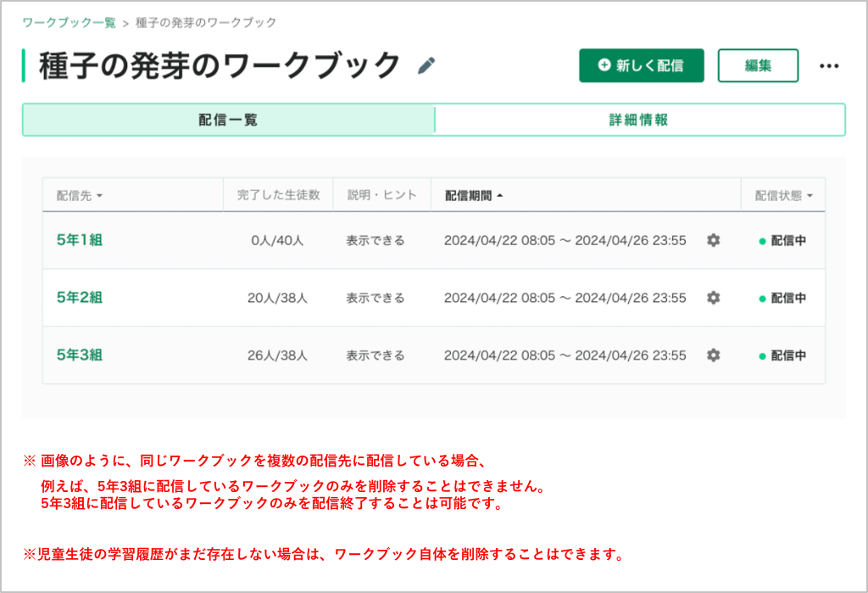Switch to the 詳細情報 tab
The height and width of the screenshot is (593, 868).
639,120
